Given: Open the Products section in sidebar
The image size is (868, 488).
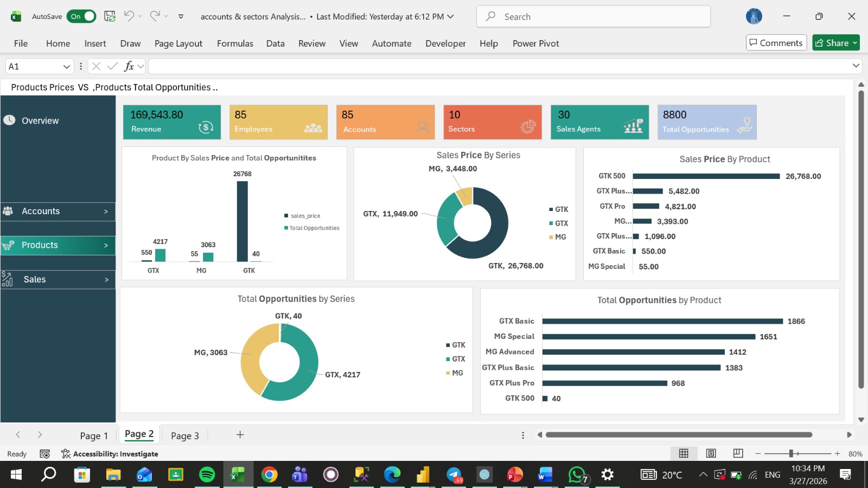Looking at the screenshot, I should point(58,245).
